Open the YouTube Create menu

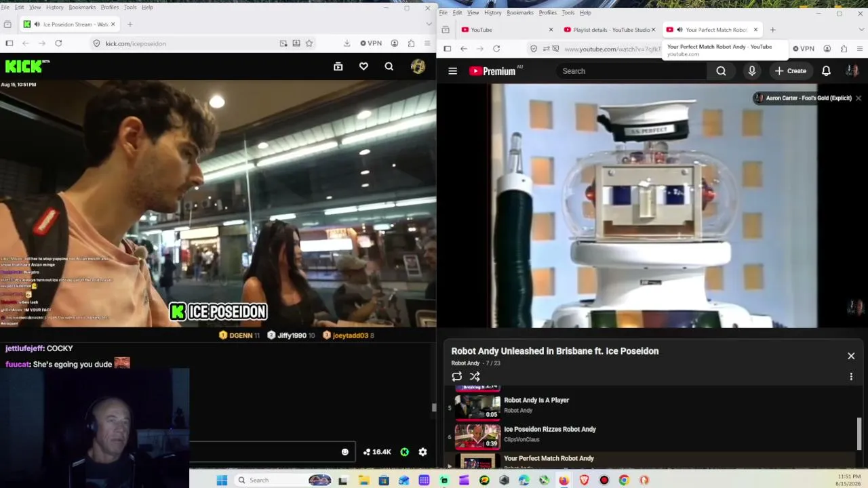click(x=791, y=71)
